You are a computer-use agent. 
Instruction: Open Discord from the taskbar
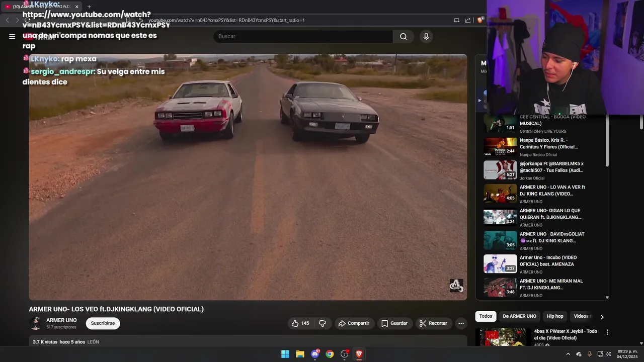pyautogui.click(x=315, y=354)
